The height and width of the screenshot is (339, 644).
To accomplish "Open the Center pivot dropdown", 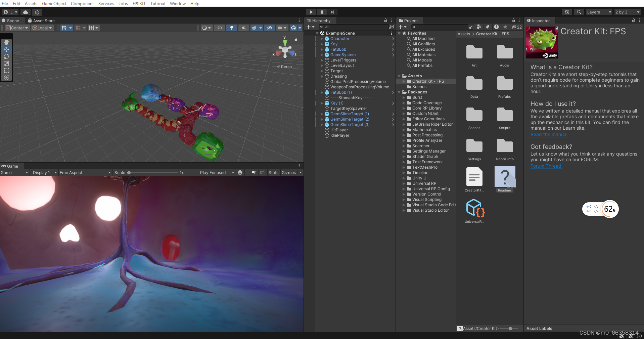I will click(x=17, y=28).
